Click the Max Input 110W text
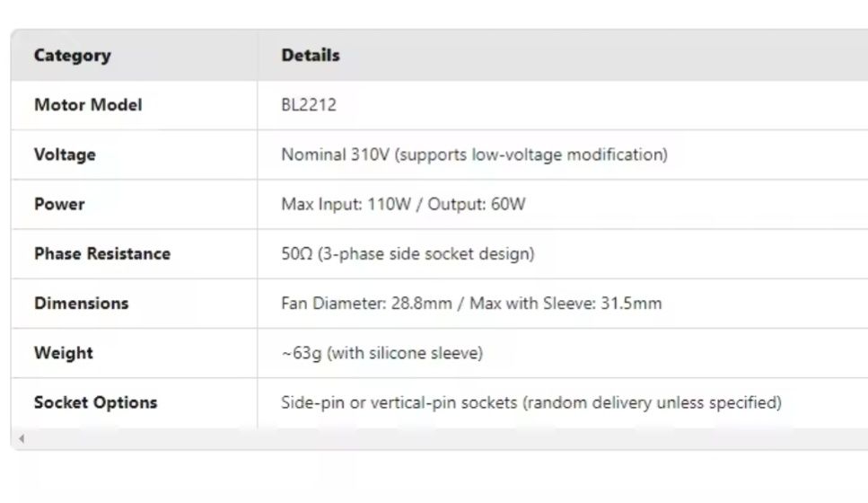This screenshot has height=503, width=868. (346, 204)
